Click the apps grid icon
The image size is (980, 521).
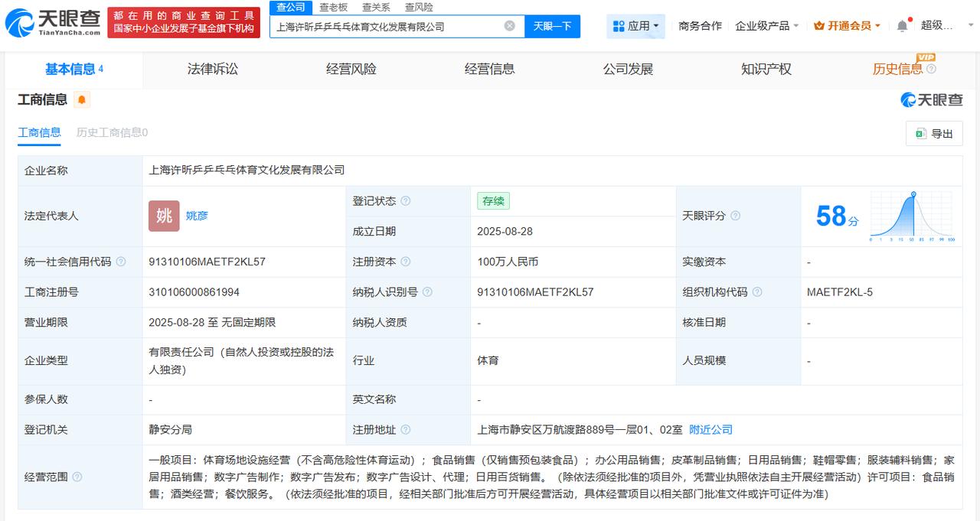[619, 26]
